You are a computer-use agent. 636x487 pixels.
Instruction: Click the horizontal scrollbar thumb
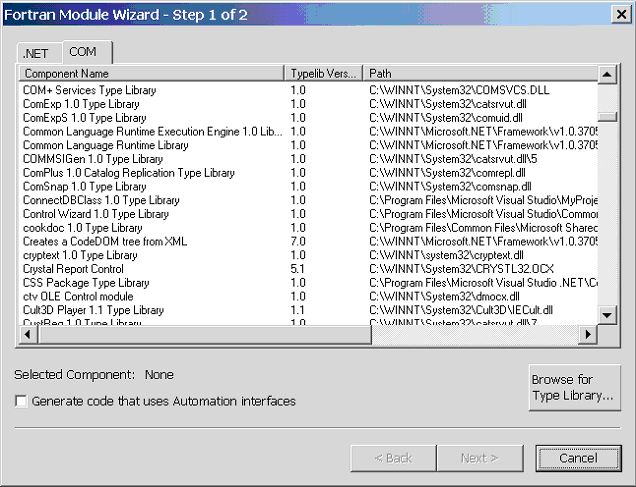coord(204,335)
